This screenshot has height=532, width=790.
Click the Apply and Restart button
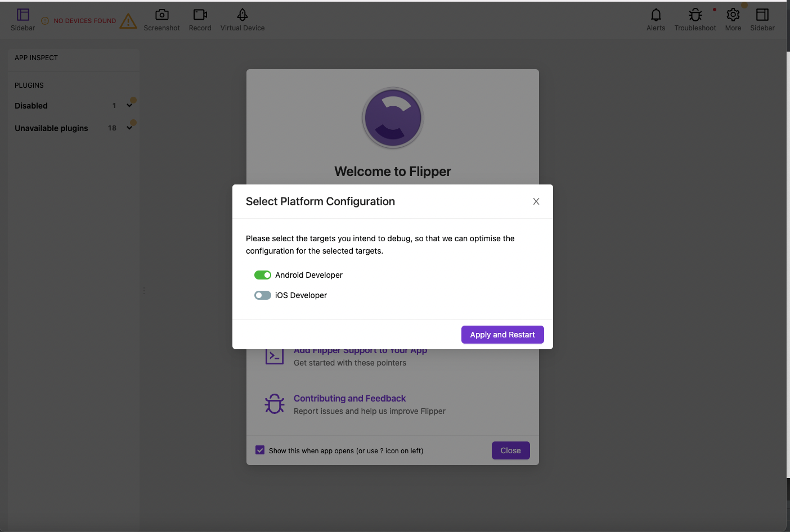(x=502, y=335)
